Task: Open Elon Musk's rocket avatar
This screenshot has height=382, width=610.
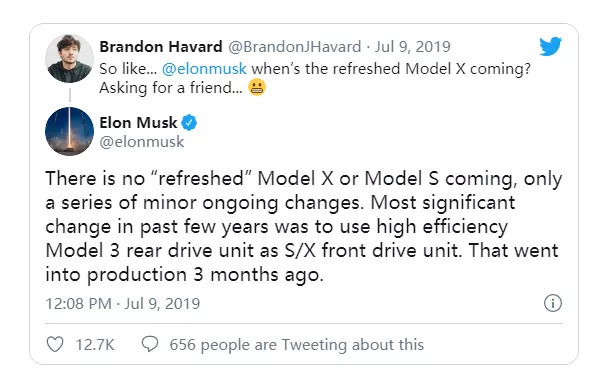Action: click(x=69, y=131)
